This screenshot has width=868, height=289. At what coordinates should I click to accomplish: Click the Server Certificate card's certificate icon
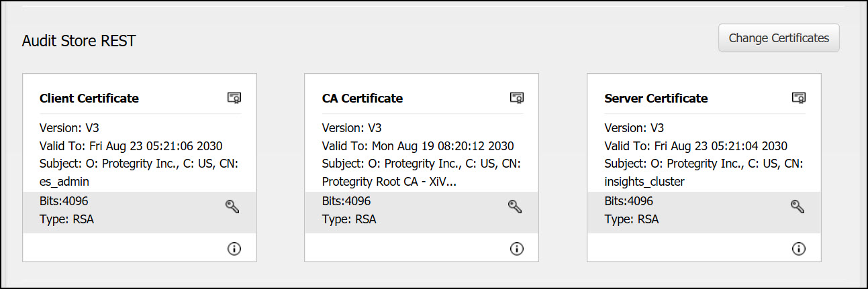pyautogui.click(x=798, y=98)
